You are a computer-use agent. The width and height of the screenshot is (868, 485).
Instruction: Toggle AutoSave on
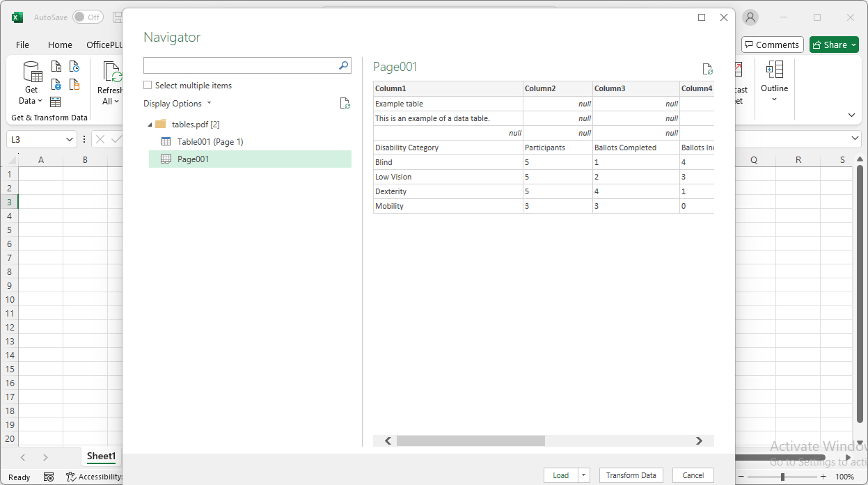tap(88, 17)
